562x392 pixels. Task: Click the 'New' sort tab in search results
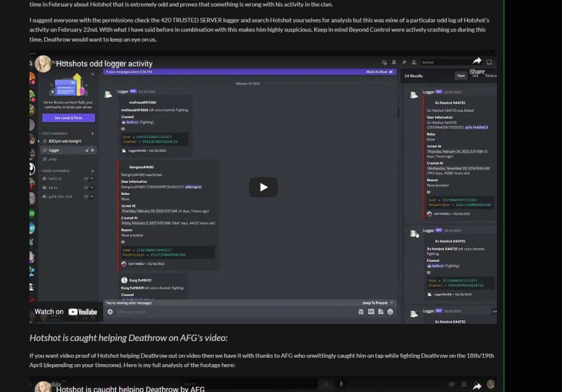click(x=461, y=76)
